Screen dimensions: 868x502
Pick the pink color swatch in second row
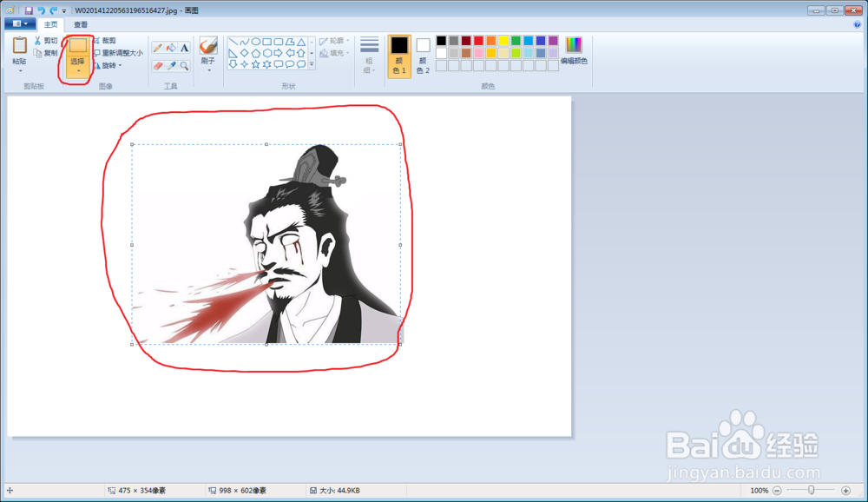pyautogui.click(x=478, y=53)
